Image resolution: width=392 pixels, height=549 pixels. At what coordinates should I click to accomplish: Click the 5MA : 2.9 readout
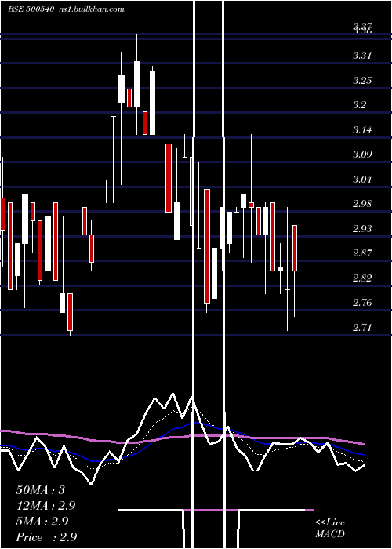coord(42,522)
